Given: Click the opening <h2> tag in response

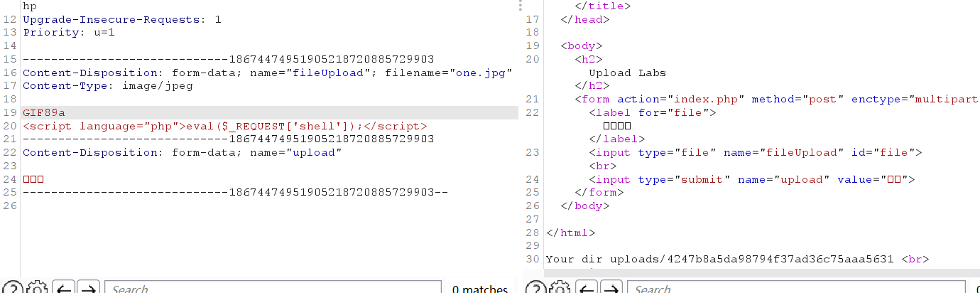Looking at the screenshot, I should (x=589, y=59).
